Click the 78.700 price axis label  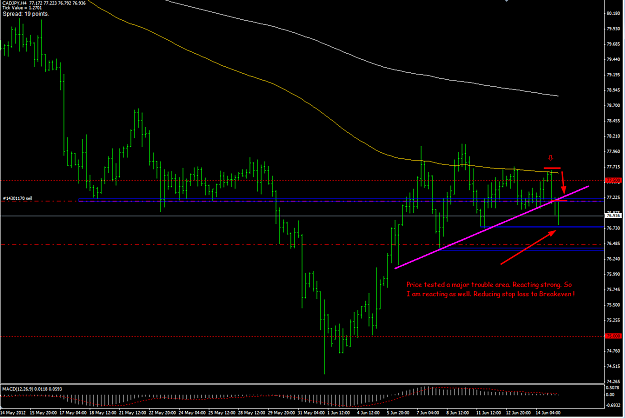tap(613, 105)
